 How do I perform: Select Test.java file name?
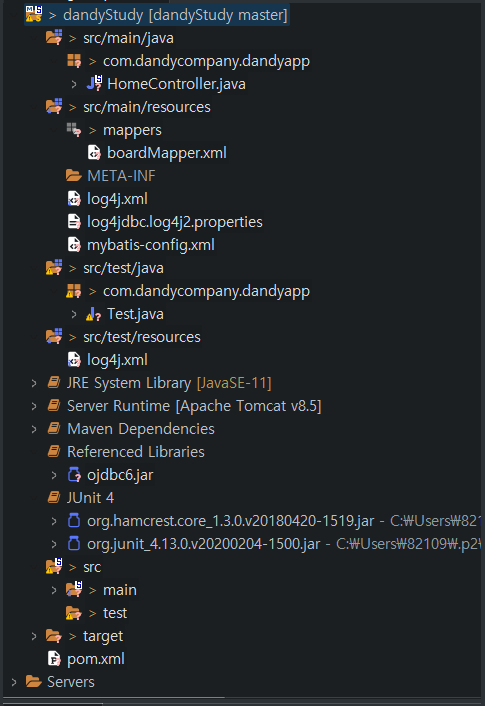pyautogui.click(x=135, y=314)
